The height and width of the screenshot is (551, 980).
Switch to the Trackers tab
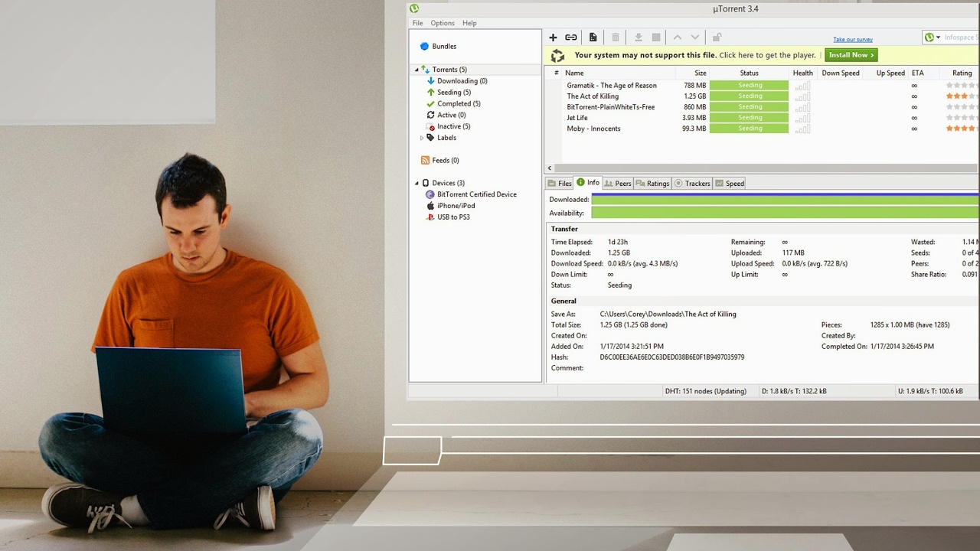click(692, 184)
